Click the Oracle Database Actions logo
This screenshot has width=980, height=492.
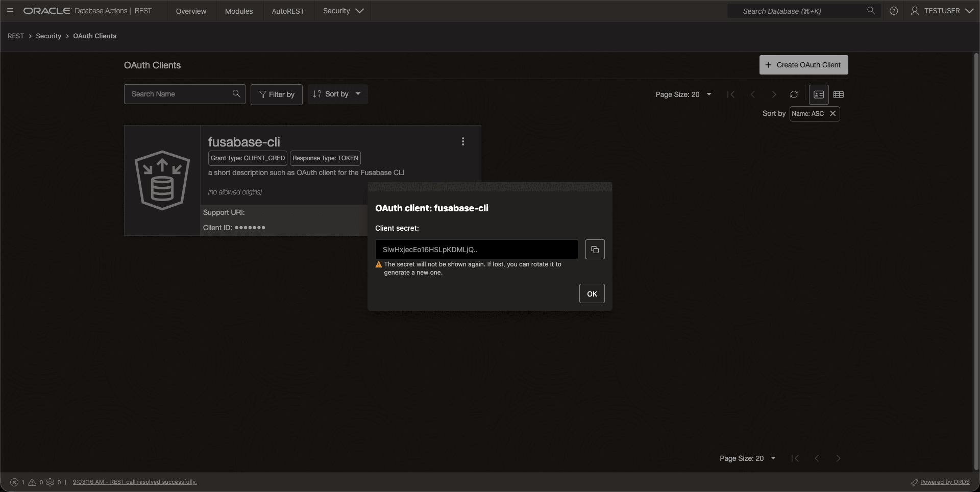coord(87,11)
